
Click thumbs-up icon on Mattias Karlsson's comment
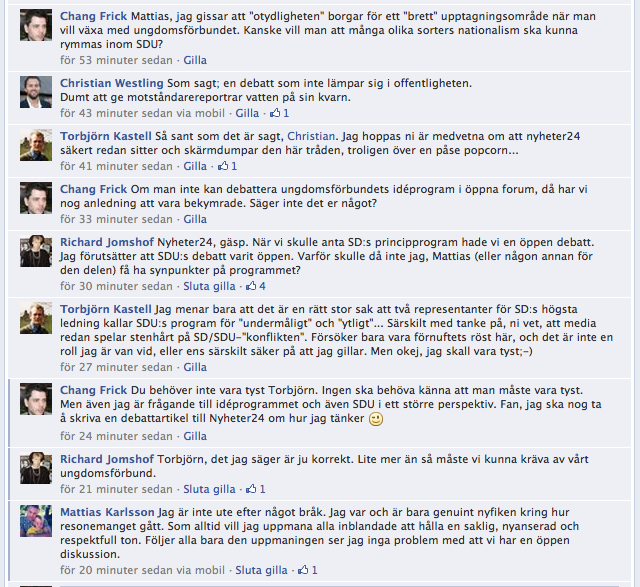[x=303, y=570]
